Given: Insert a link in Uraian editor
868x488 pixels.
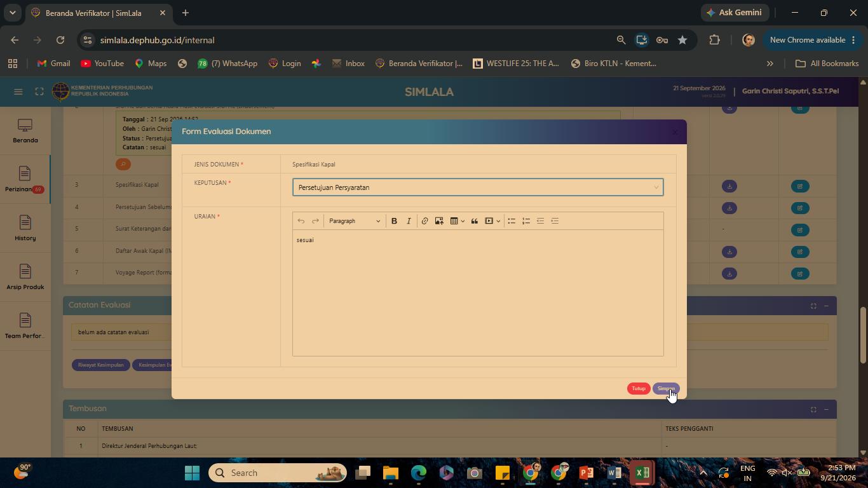Looking at the screenshot, I should click(424, 221).
